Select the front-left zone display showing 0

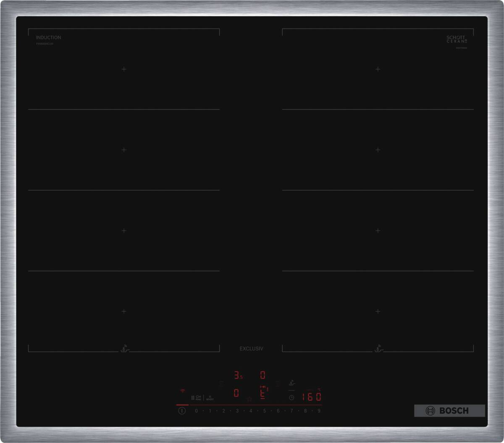point(236,393)
